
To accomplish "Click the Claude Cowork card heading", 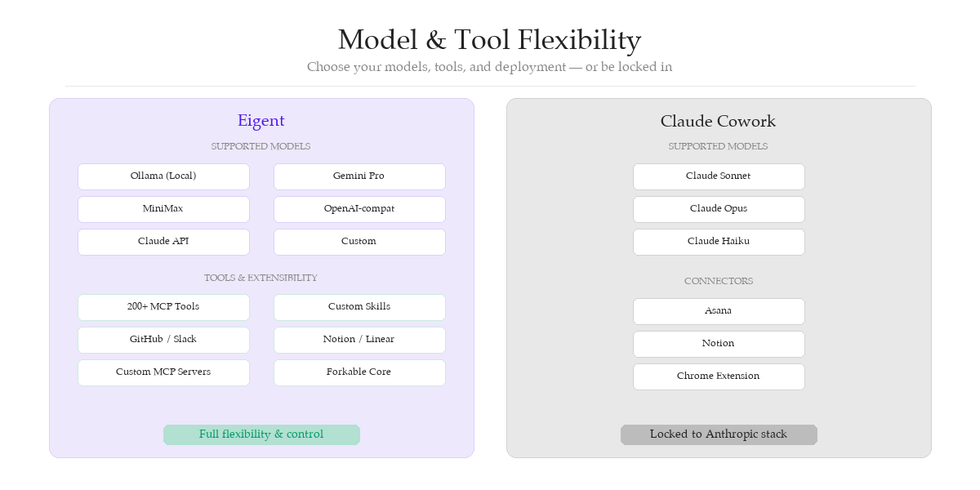I will point(719,122).
